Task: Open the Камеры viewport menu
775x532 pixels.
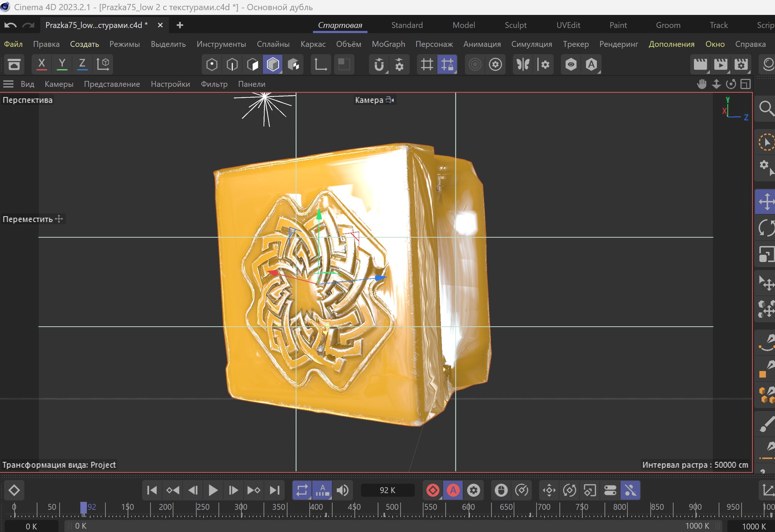Action: [59, 84]
